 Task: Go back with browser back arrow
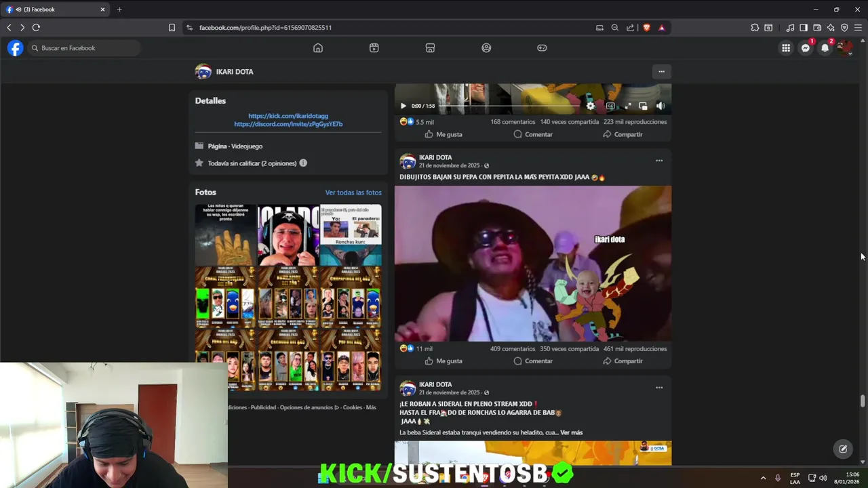[x=9, y=28]
